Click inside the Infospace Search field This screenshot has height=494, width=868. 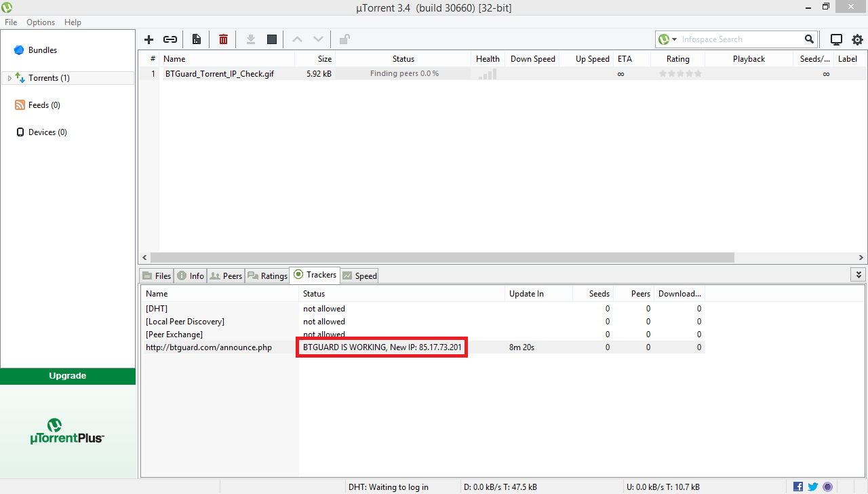click(x=741, y=39)
